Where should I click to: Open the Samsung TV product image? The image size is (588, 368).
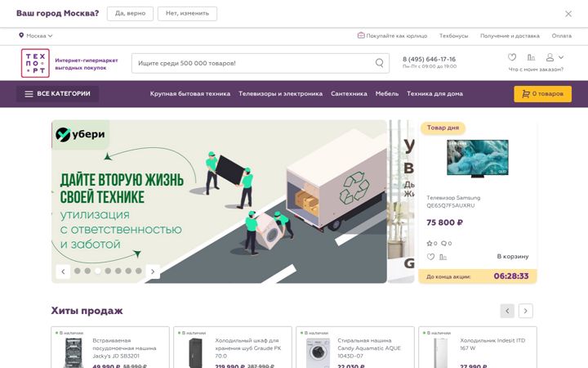(x=478, y=158)
